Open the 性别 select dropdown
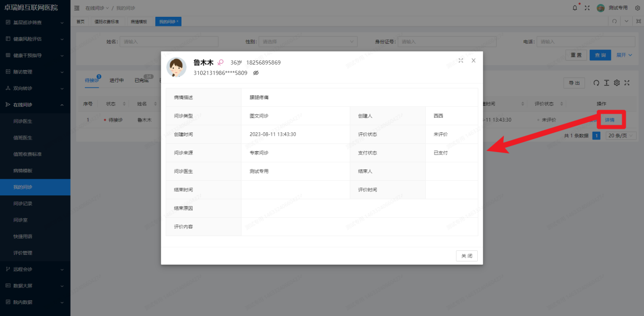The width and height of the screenshot is (644, 316). (x=308, y=42)
